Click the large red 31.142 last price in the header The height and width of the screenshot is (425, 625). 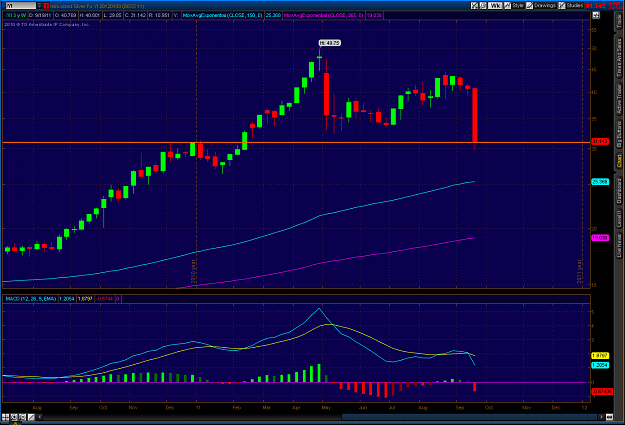(596, 6)
